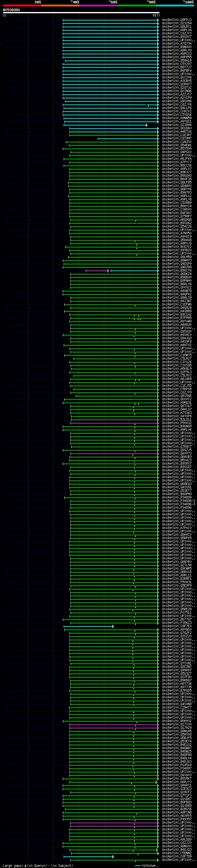This screenshot has width=197, height=868.
Task: Select label UniRef100_A9TGW9
Action: coord(176,321)
